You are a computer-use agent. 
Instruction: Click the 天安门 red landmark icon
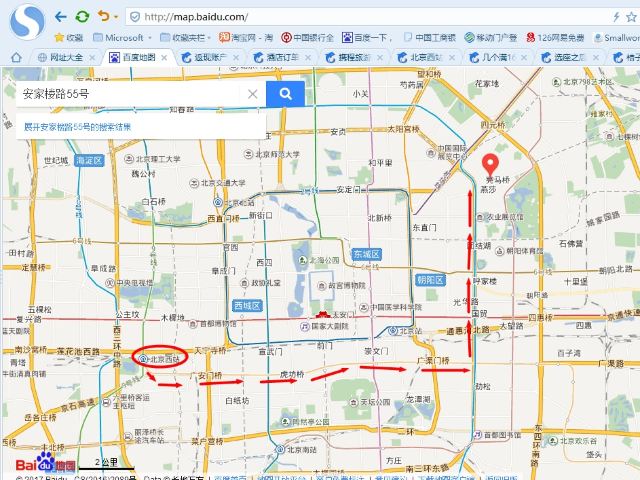323,314
